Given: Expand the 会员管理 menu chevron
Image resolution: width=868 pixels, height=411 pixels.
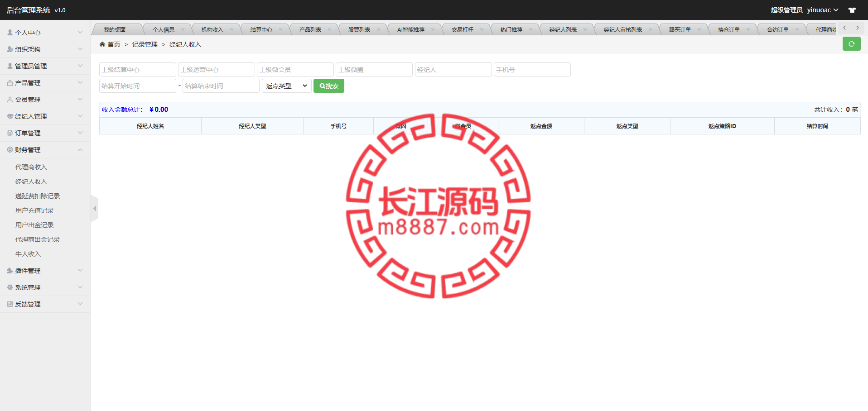Looking at the screenshot, I should [80, 99].
